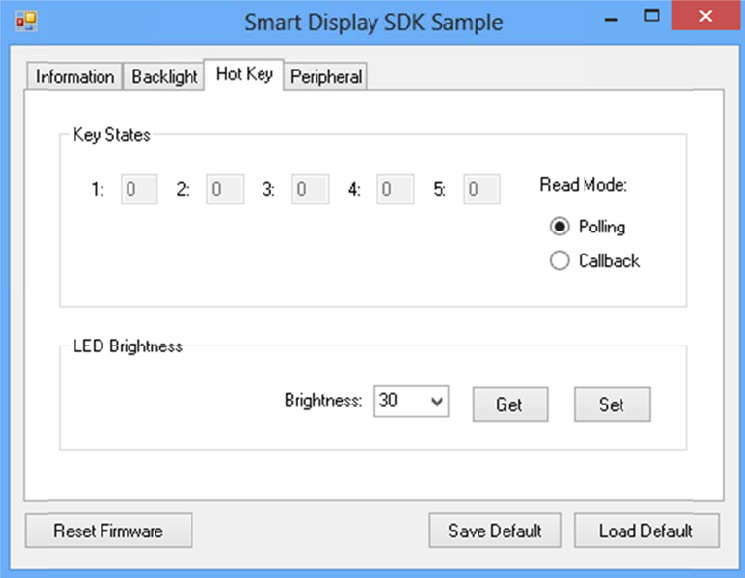Click the key 4 state field
Screen dimensions: 745x578
coord(395,189)
